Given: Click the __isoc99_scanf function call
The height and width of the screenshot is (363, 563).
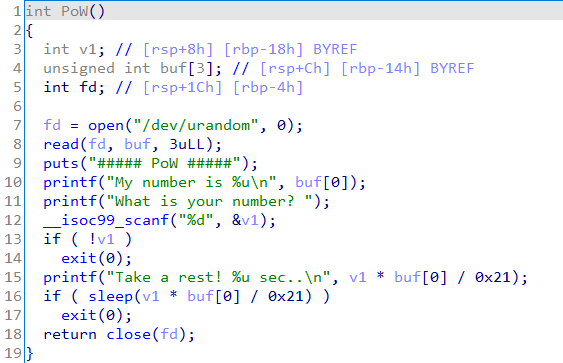Looking at the screenshot, I should tap(106, 220).
